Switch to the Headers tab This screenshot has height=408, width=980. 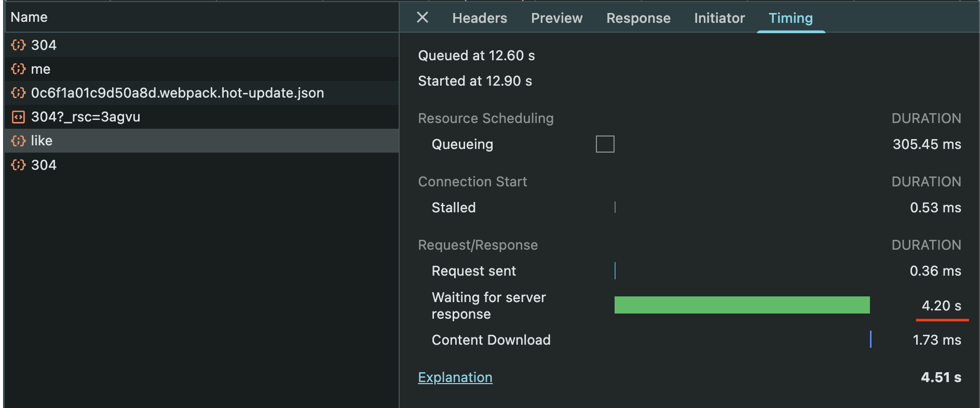[480, 18]
